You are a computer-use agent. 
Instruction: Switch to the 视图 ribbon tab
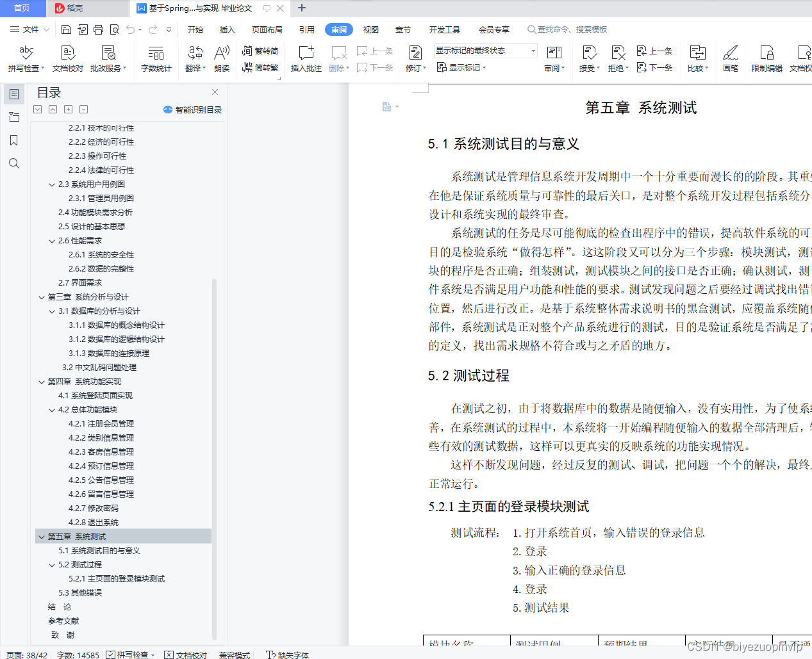tap(370, 29)
